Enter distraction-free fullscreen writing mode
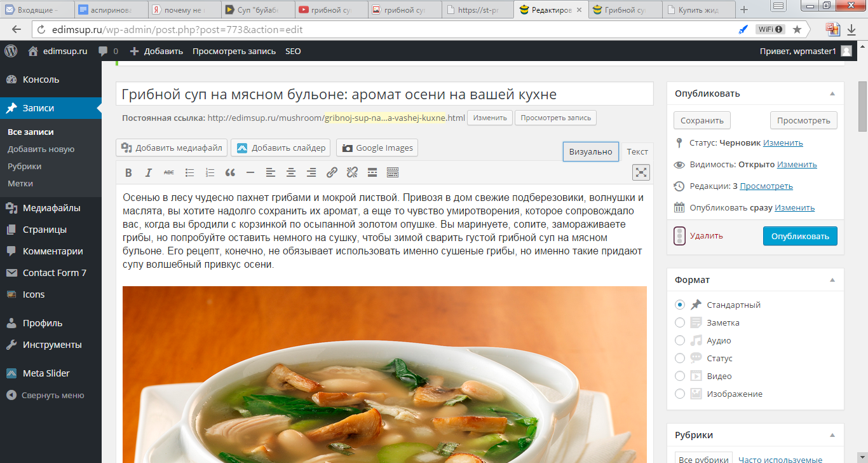 (x=641, y=172)
